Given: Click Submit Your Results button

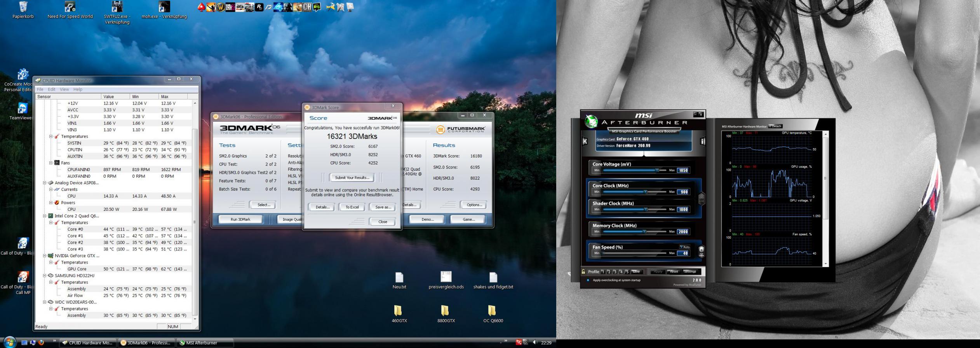Looking at the screenshot, I should pyautogui.click(x=352, y=178).
